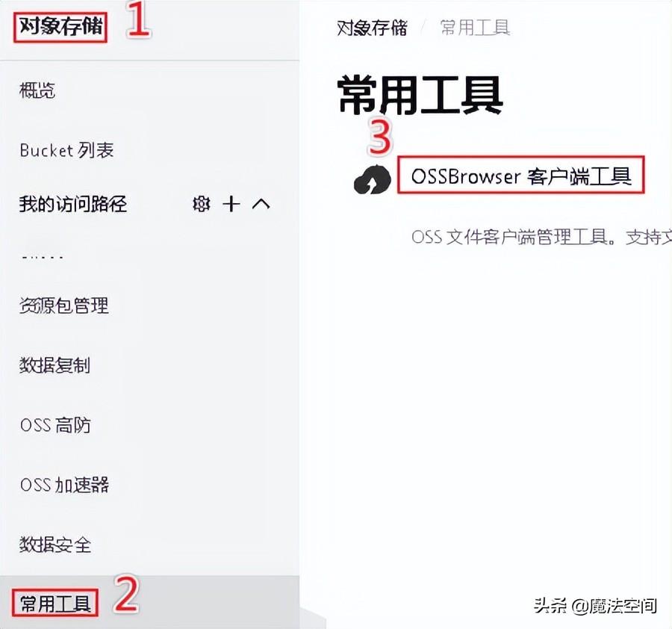This screenshot has height=629, width=672.
Task: Open OSSBrowser 客户端工具 link
Action: point(521,176)
